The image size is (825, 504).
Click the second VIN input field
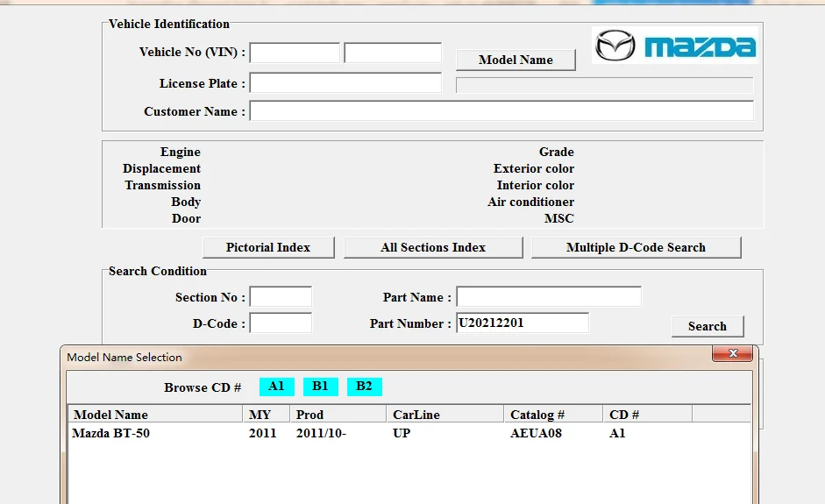(x=393, y=53)
